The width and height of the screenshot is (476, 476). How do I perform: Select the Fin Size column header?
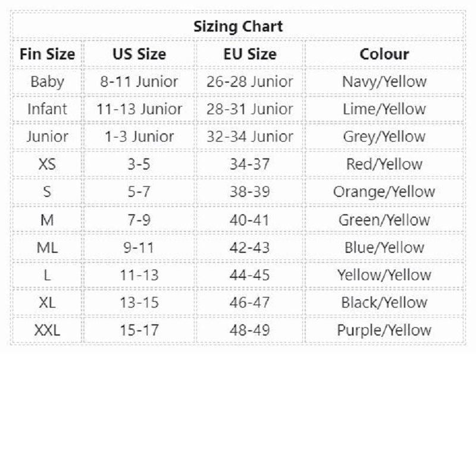[x=47, y=54]
